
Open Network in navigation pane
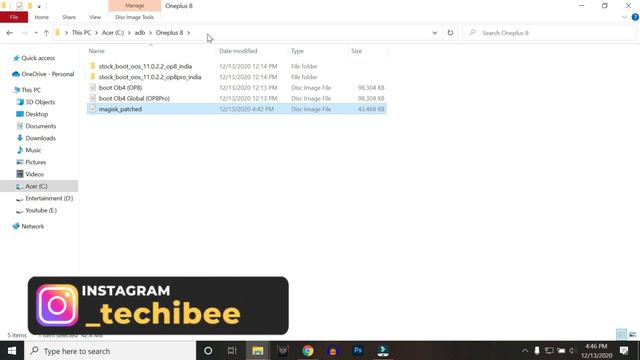click(x=33, y=226)
